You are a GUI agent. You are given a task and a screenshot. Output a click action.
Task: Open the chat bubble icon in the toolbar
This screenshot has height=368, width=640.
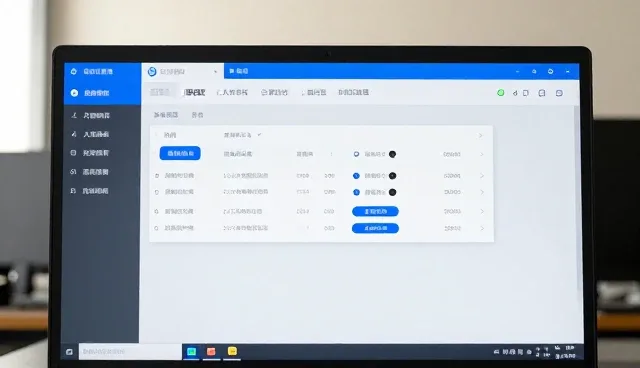tap(559, 93)
